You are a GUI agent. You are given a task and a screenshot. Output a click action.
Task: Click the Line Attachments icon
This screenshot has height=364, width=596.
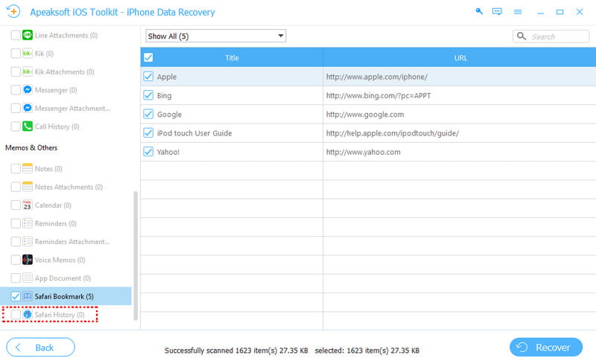28,35
